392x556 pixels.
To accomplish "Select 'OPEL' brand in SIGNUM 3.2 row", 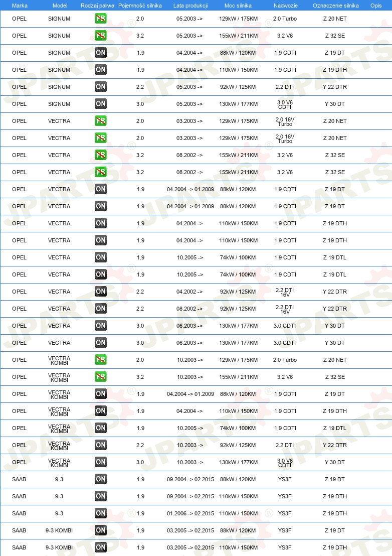I will [19, 36].
